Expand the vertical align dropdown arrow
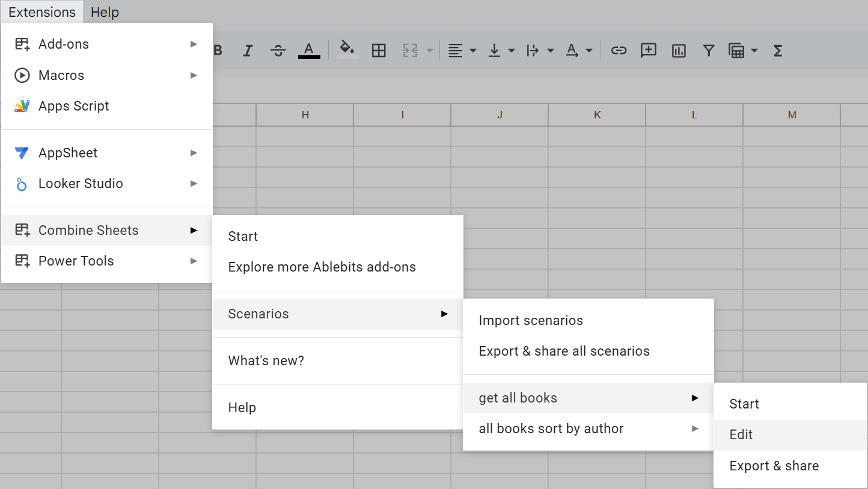Image resolution: width=868 pixels, height=489 pixels. click(512, 51)
